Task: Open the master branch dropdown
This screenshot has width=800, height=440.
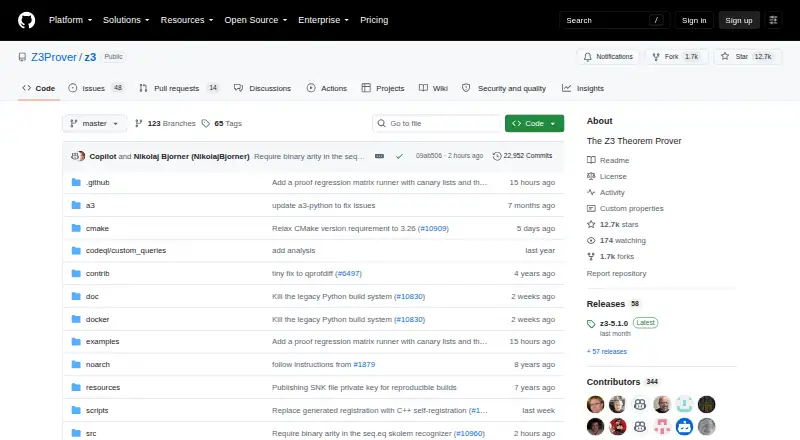Action: [94, 124]
